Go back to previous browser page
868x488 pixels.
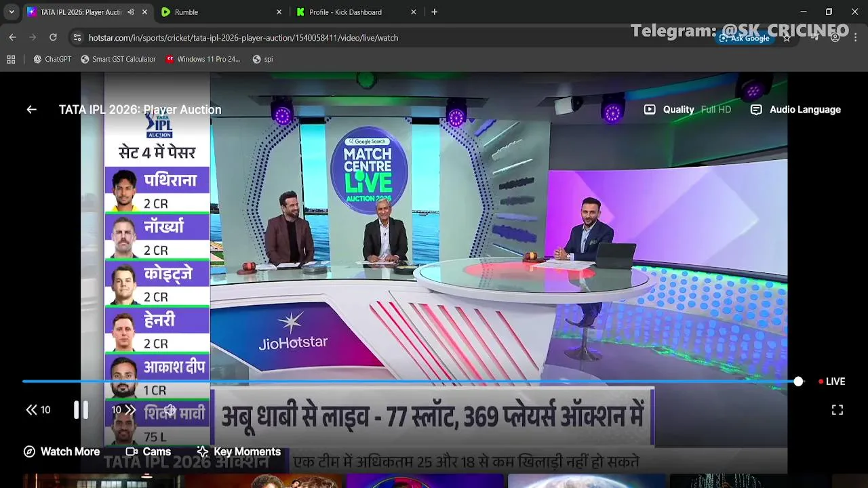tap(12, 37)
